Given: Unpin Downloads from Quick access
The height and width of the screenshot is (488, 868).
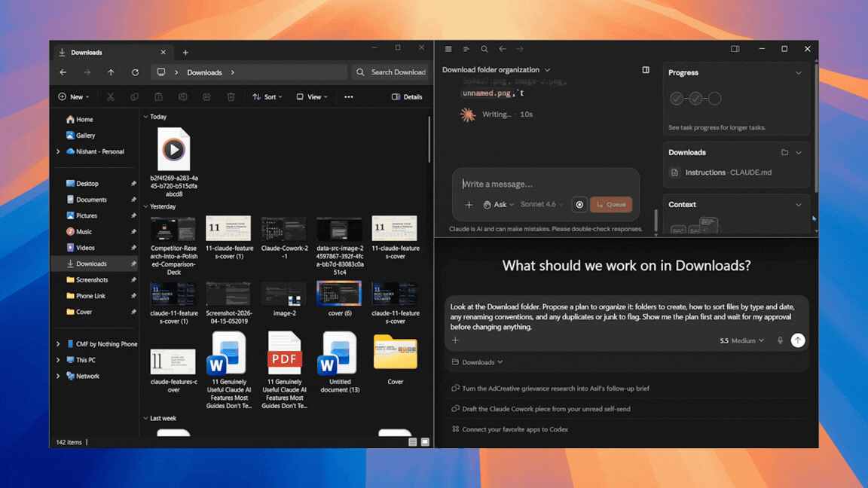Looking at the screenshot, I should [133, 264].
